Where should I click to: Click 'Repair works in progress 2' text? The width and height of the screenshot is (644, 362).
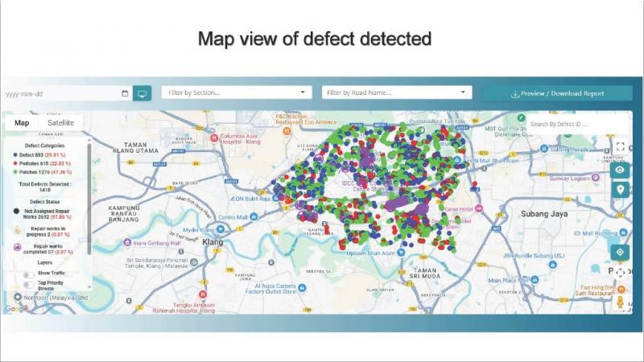[48, 232]
